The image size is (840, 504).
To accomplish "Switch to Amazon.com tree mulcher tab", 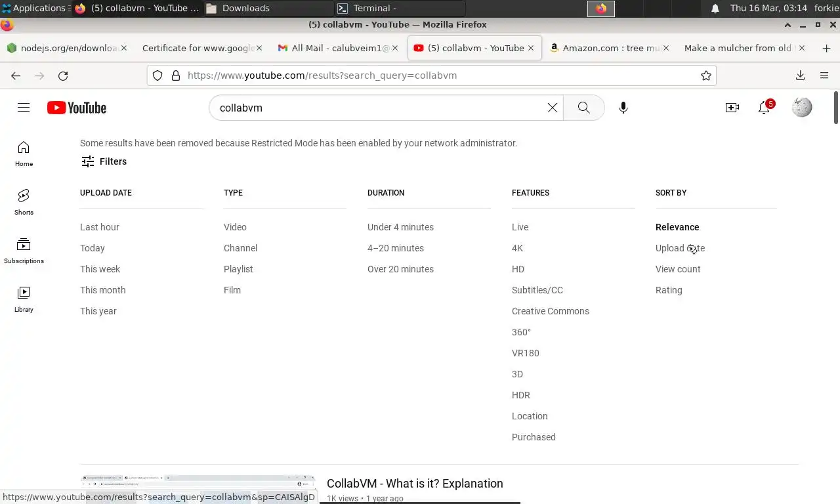I will (610, 48).
